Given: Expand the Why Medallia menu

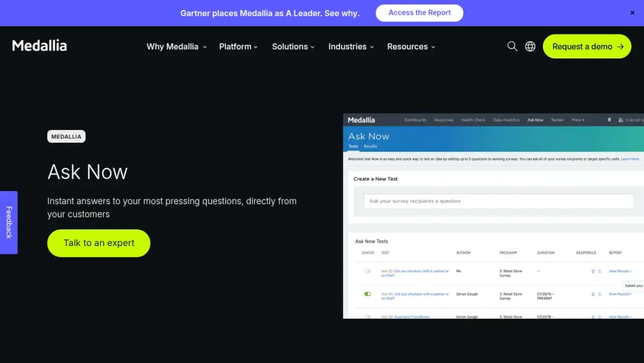Looking at the screenshot, I should 177,47.
